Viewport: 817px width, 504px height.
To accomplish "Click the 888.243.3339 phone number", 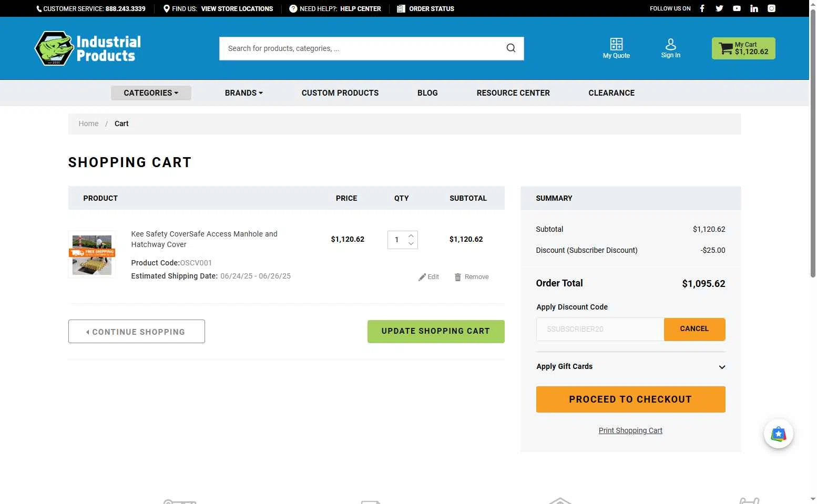I will [125, 9].
